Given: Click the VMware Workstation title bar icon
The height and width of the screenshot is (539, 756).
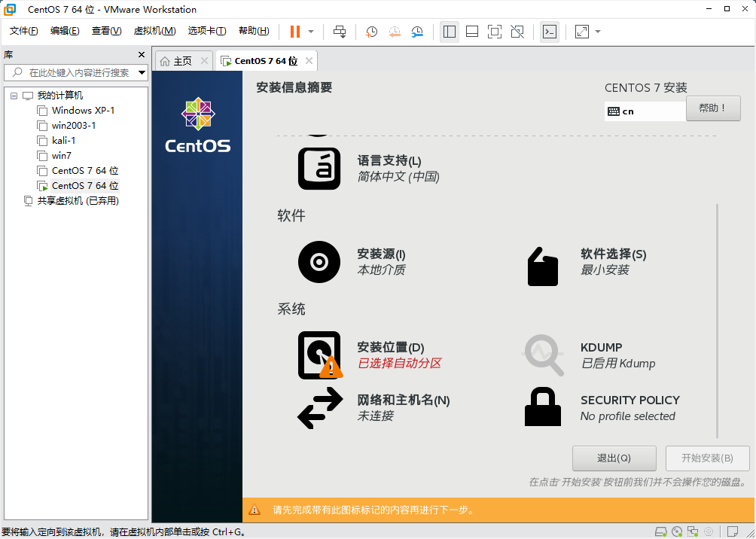Looking at the screenshot, I should (10, 9).
